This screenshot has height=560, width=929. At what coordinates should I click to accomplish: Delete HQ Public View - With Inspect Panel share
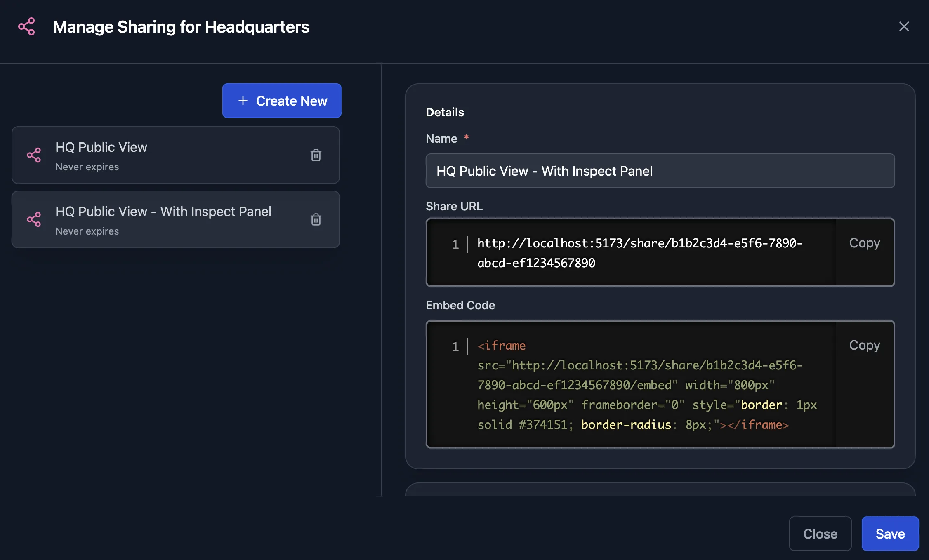coord(316,219)
